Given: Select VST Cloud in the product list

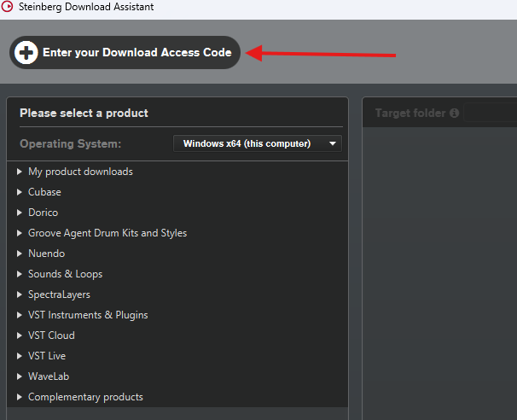Looking at the screenshot, I should point(51,335).
